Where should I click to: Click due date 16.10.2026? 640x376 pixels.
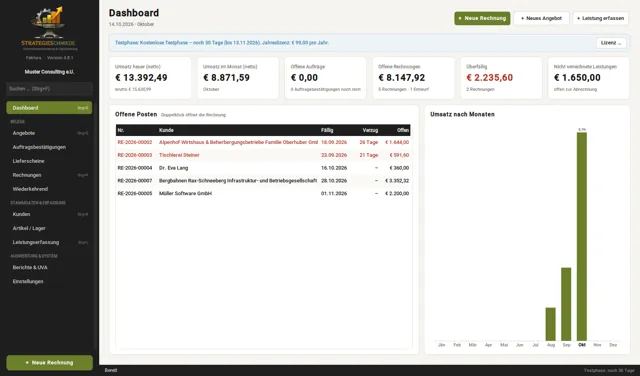tap(334, 168)
